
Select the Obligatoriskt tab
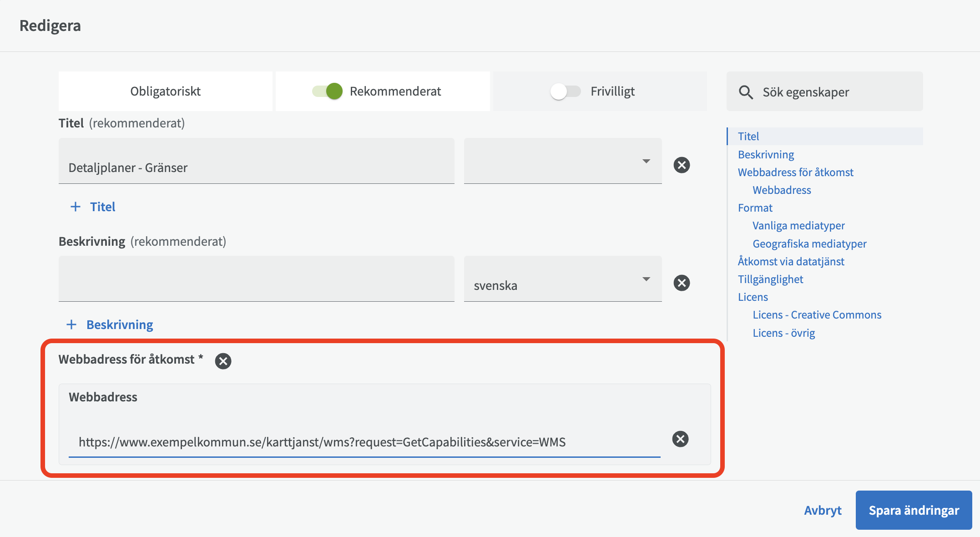point(165,91)
